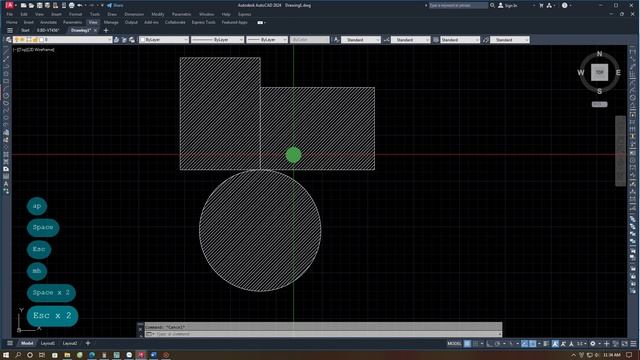Toggle grid display in status bar
This screenshot has height=360, width=640.
point(467,344)
